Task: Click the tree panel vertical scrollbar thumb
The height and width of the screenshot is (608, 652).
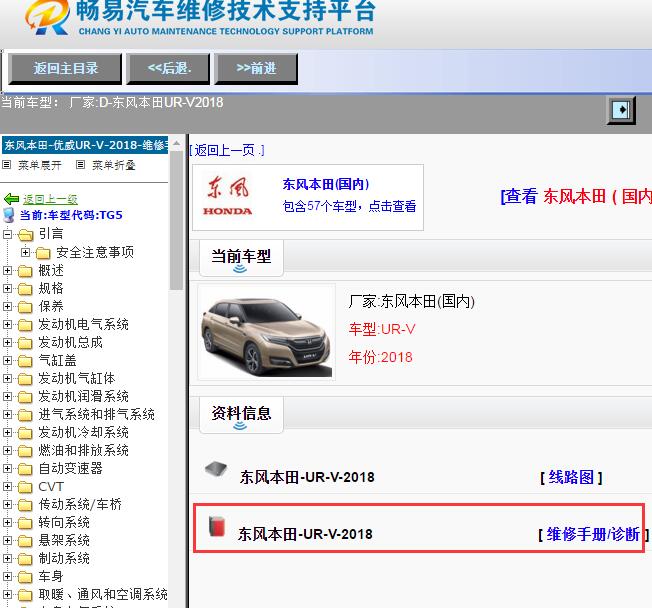Action: click(x=176, y=220)
